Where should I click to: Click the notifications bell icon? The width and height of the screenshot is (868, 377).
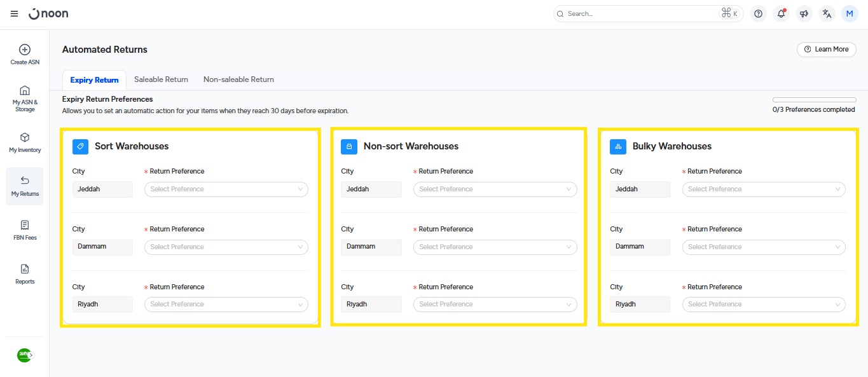pyautogui.click(x=781, y=14)
